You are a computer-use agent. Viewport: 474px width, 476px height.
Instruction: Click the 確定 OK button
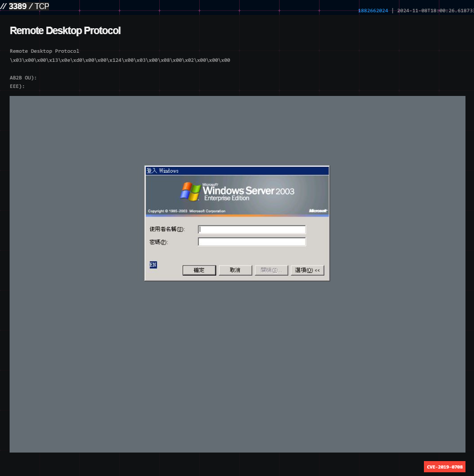(199, 270)
